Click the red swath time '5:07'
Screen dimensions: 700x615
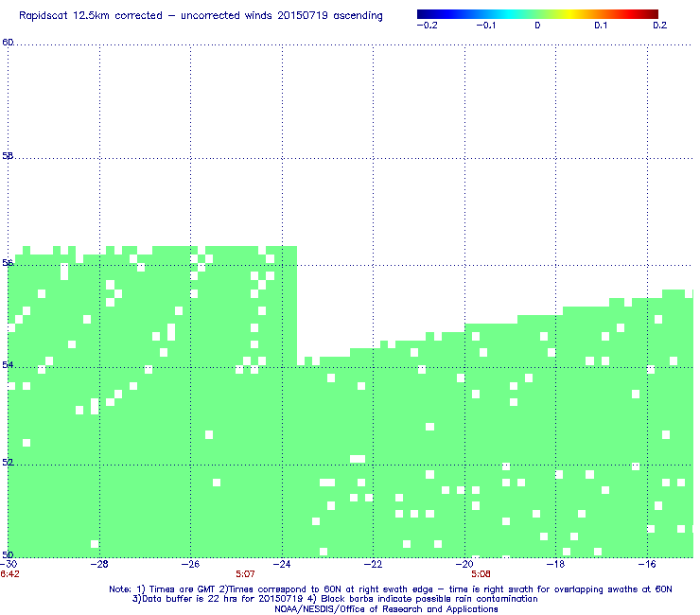pos(245,574)
